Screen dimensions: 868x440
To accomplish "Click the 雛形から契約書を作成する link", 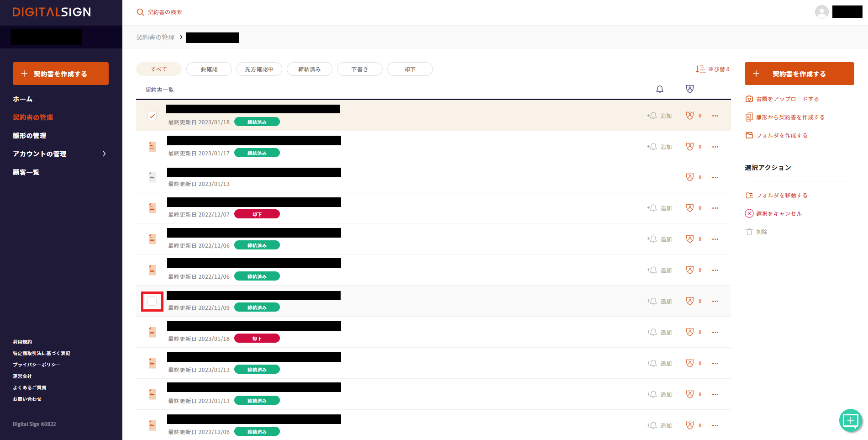I will [x=790, y=117].
